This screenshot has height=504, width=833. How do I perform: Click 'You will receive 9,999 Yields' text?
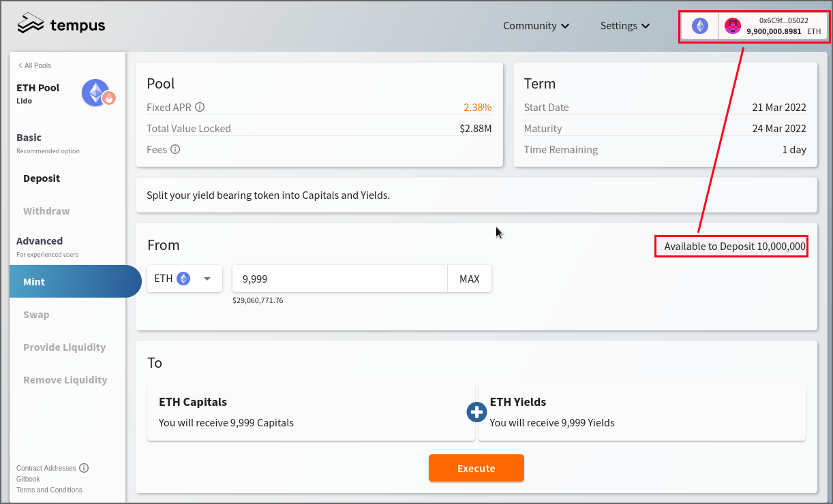(552, 422)
